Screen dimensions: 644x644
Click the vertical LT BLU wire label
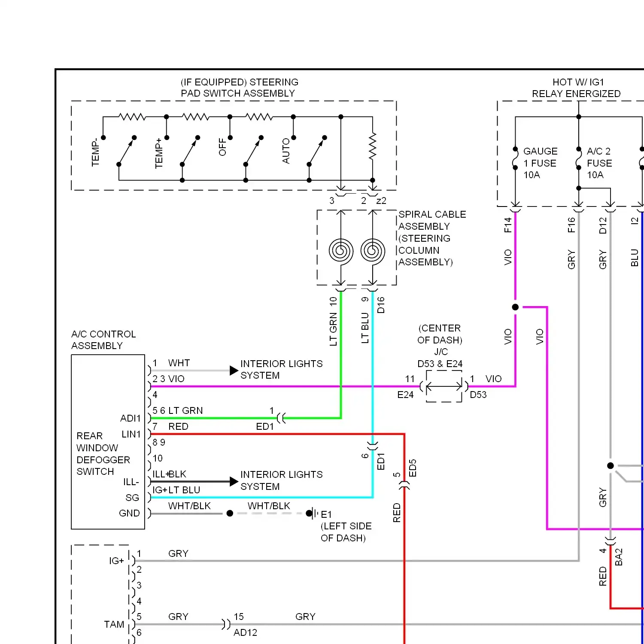coord(365,328)
